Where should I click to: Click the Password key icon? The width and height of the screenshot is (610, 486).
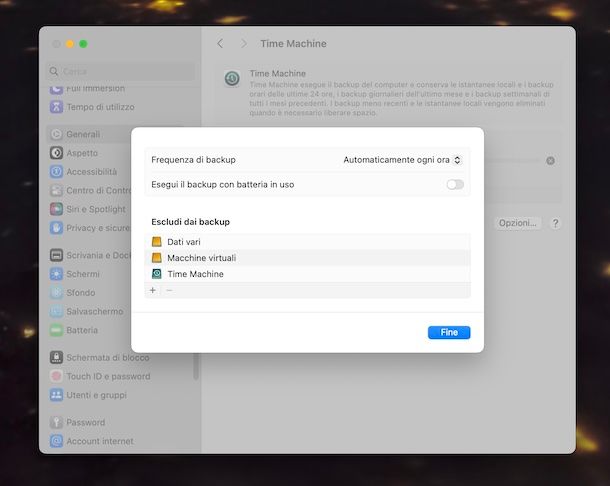point(56,422)
